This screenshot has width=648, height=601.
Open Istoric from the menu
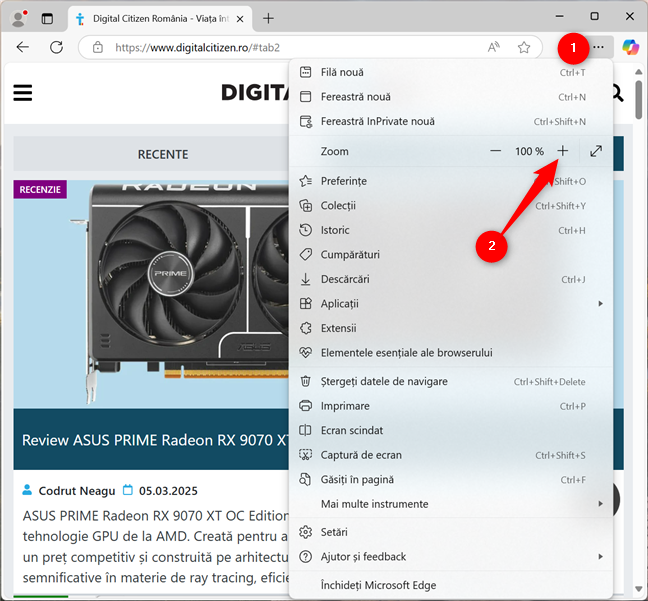450,230
